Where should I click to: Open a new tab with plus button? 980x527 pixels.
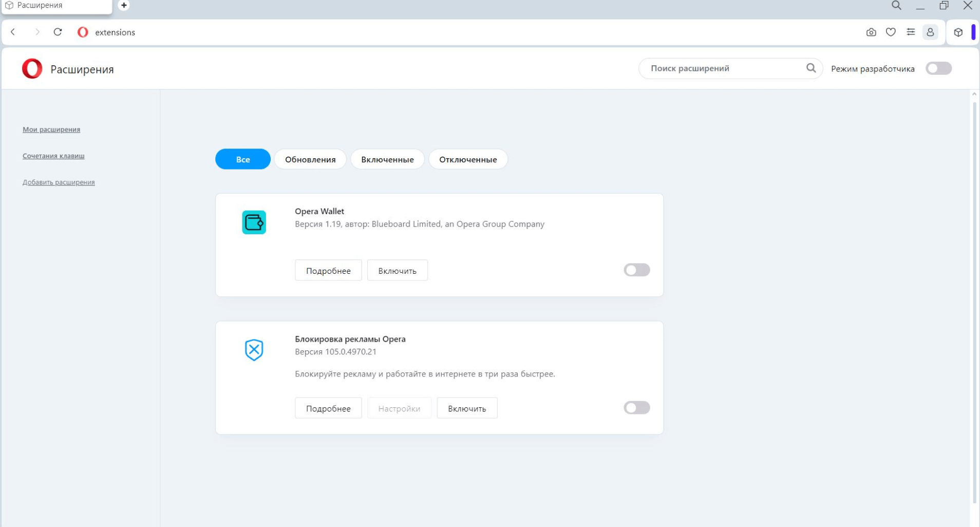click(x=124, y=6)
